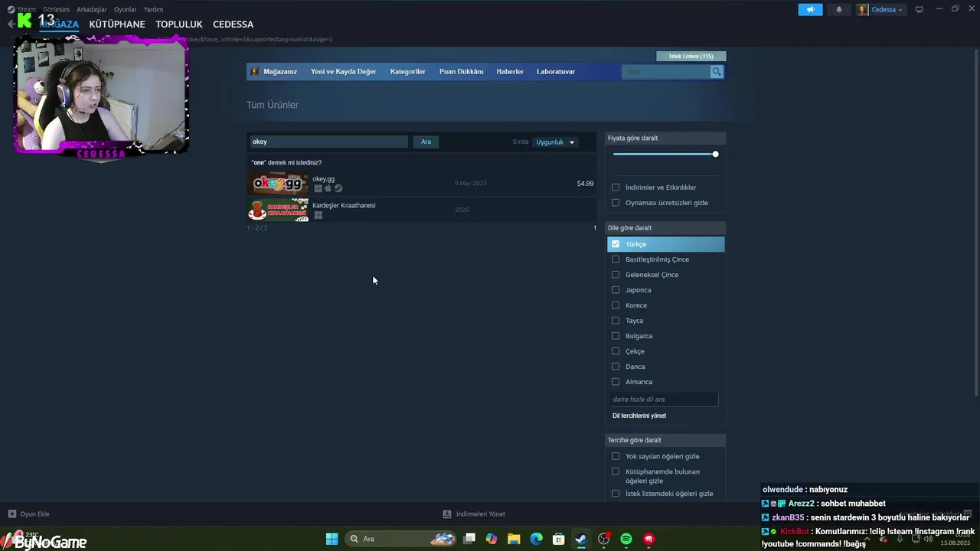Click the price range slider handle
This screenshot has width=980, height=551.
pyautogui.click(x=715, y=155)
